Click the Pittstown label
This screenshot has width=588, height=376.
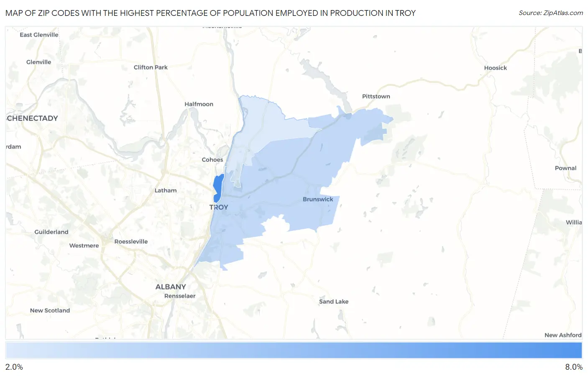pos(376,96)
